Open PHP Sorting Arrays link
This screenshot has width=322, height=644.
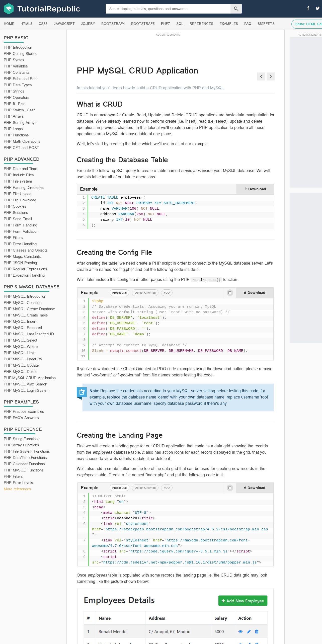point(20,123)
